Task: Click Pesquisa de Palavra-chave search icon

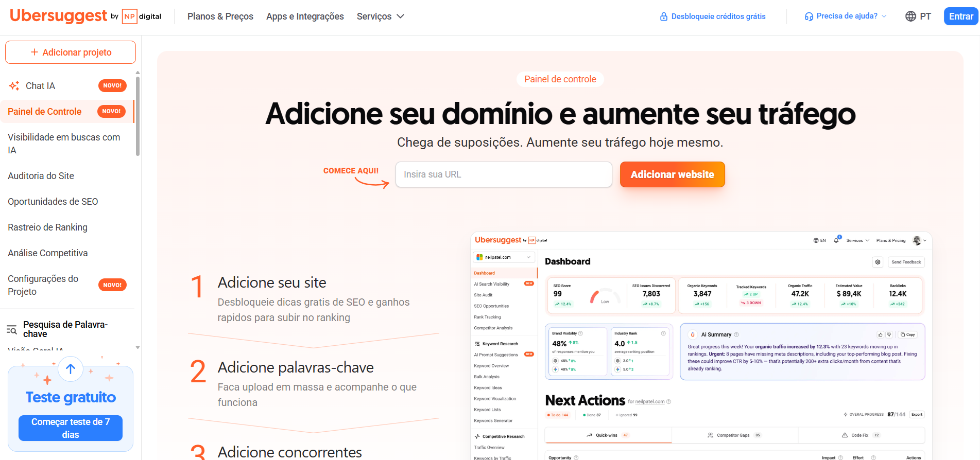Action: [x=12, y=329]
